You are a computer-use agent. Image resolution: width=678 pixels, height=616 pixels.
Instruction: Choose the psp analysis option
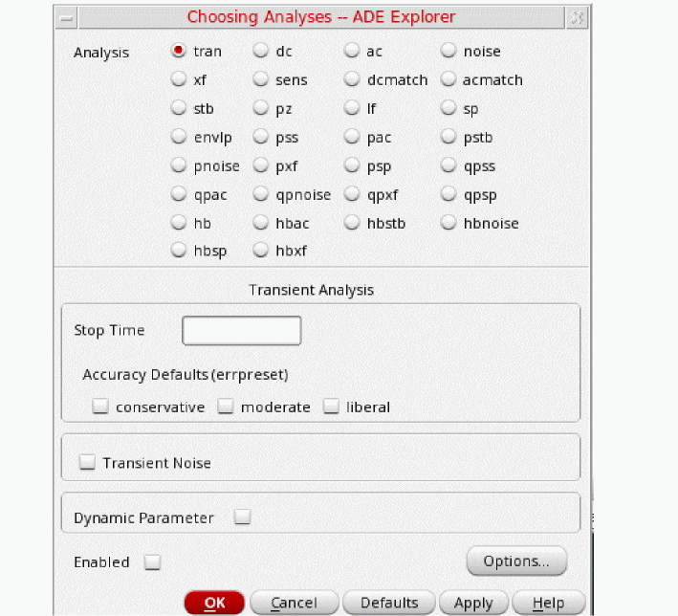pyautogui.click(x=352, y=165)
